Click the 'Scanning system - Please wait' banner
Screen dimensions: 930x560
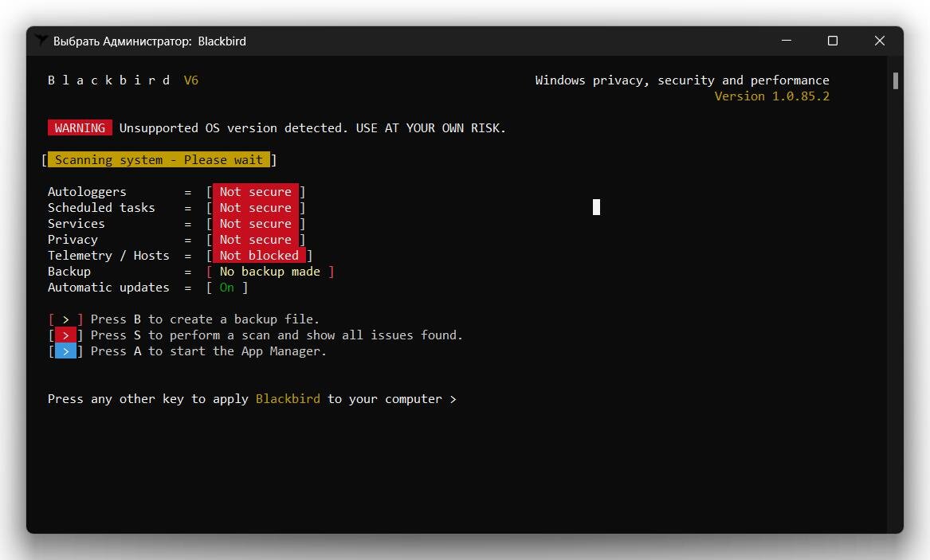(159, 160)
